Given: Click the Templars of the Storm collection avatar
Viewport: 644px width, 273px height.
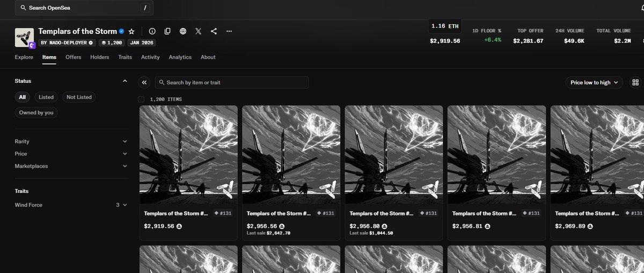Looking at the screenshot, I should 24,37.
